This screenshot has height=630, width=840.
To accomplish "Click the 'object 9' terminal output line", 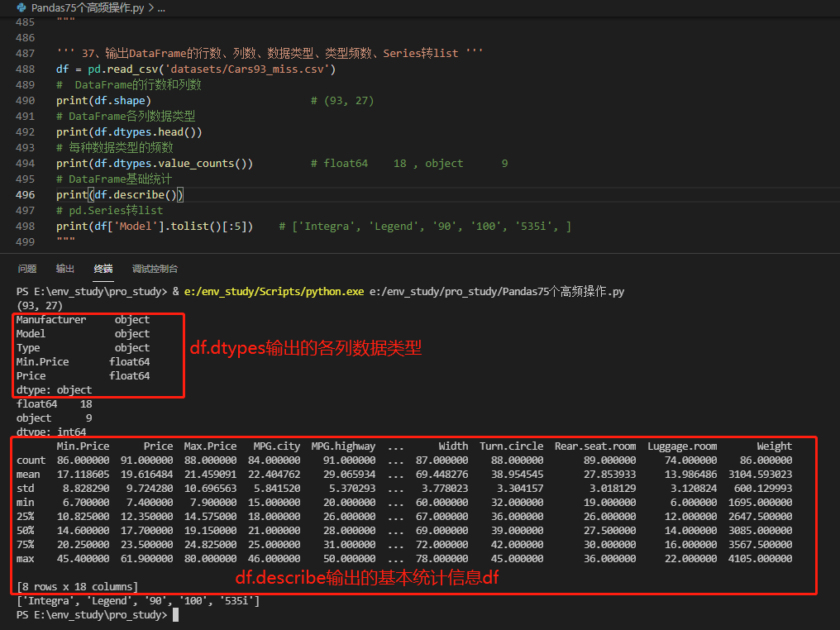I will click(x=54, y=418).
